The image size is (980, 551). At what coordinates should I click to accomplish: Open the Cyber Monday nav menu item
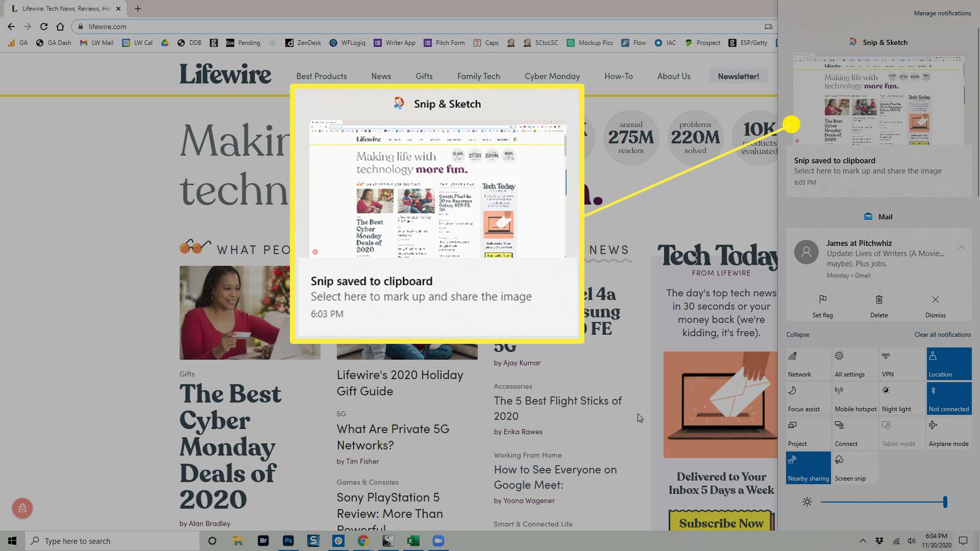point(553,76)
